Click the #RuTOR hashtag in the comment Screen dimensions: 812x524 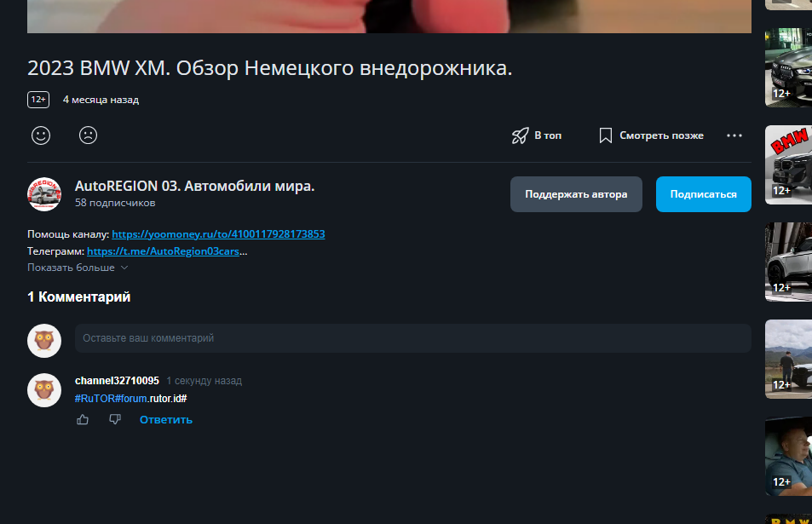pyautogui.click(x=95, y=399)
